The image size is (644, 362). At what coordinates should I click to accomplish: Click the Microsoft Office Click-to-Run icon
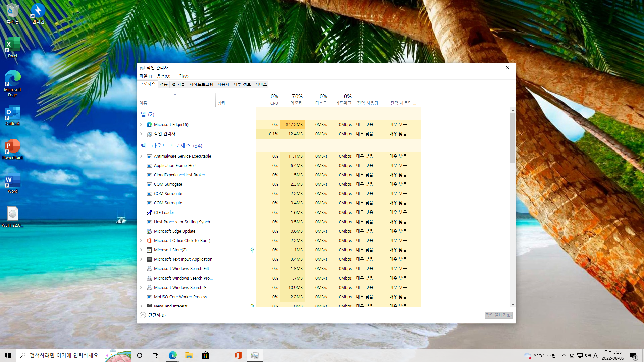point(149,241)
